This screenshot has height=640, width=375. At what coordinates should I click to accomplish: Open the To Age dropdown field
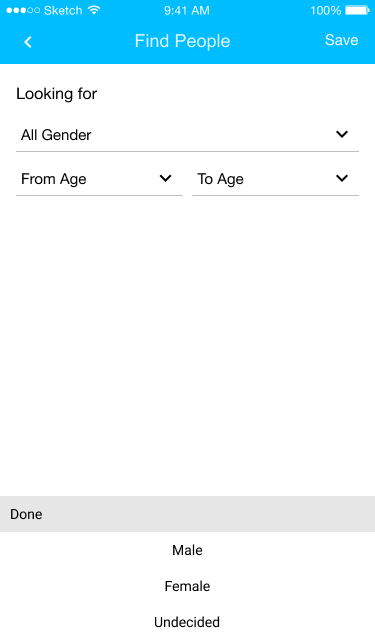click(275, 179)
